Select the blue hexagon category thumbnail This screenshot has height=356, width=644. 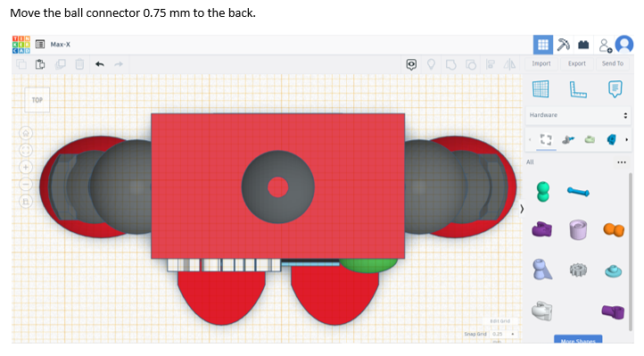pyautogui.click(x=612, y=139)
